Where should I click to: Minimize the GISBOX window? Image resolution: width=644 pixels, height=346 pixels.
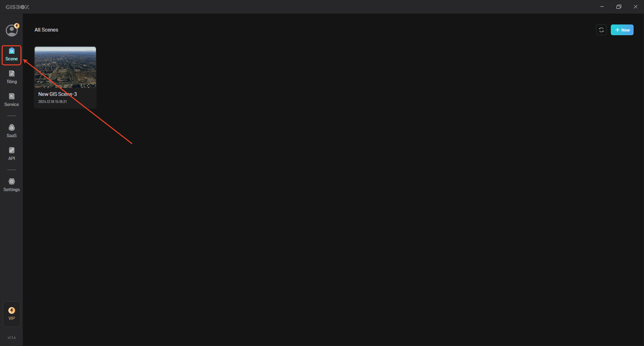[x=602, y=7]
